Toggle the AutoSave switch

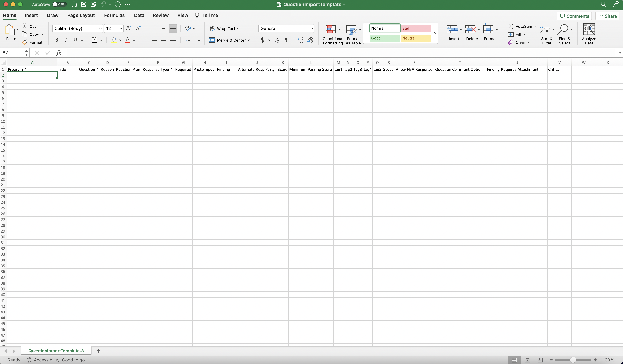(59, 4)
